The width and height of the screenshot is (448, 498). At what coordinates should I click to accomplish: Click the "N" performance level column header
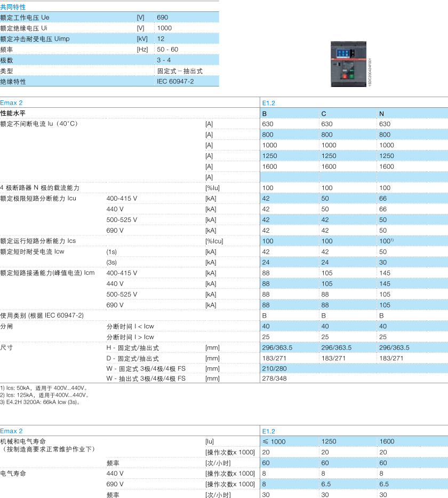click(x=382, y=114)
